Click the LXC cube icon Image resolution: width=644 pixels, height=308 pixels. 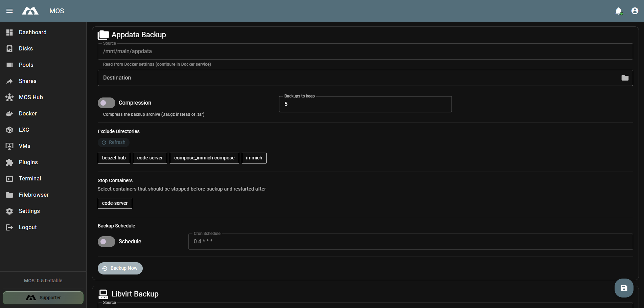9,130
